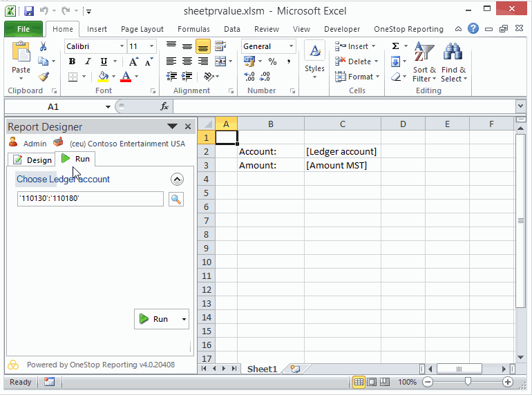
Task: Click the Paste icon in Clipboard group
Action: click(21, 54)
